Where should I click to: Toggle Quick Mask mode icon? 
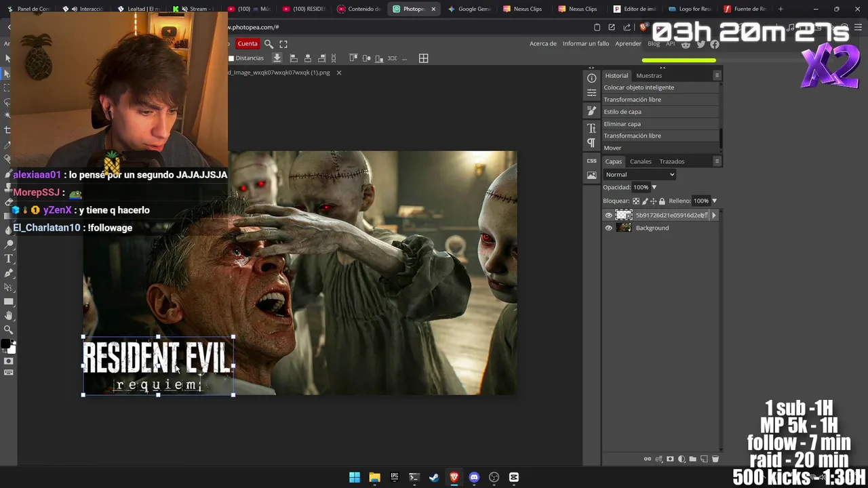(9, 361)
